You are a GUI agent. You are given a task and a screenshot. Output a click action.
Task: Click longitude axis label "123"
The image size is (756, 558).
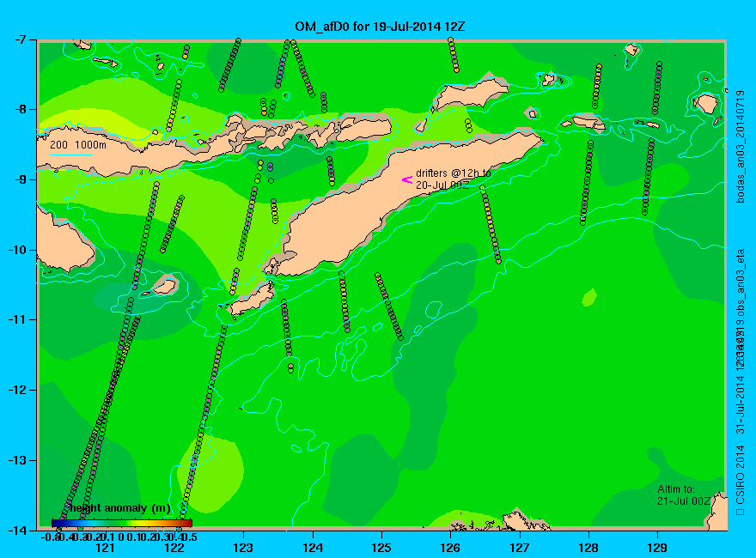coord(243,548)
